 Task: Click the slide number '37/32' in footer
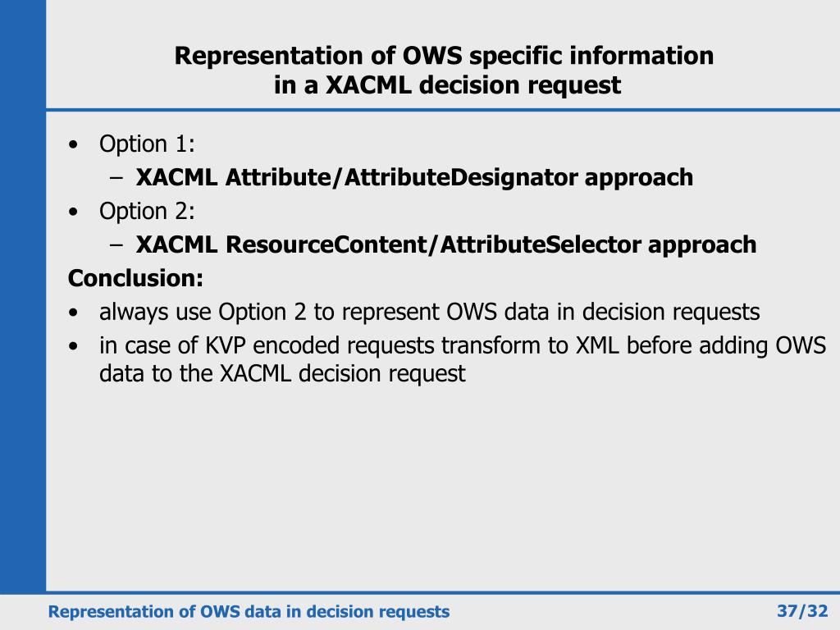(x=802, y=611)
